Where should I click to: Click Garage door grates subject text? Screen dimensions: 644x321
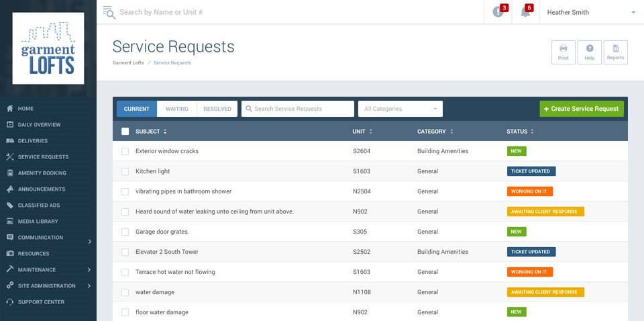162,232
